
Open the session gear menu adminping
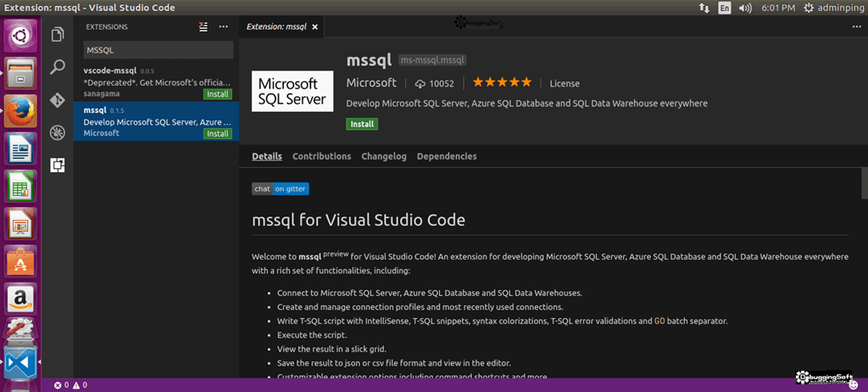832,8
